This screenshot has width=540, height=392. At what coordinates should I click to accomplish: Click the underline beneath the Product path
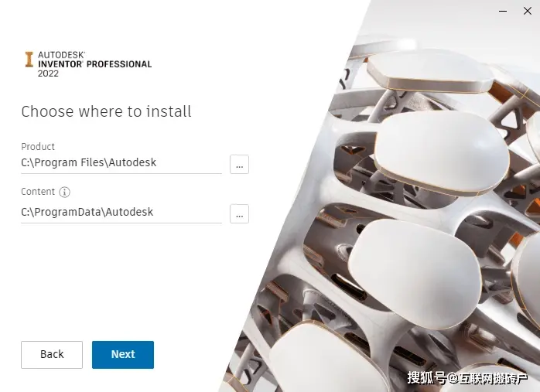[121, 173]
